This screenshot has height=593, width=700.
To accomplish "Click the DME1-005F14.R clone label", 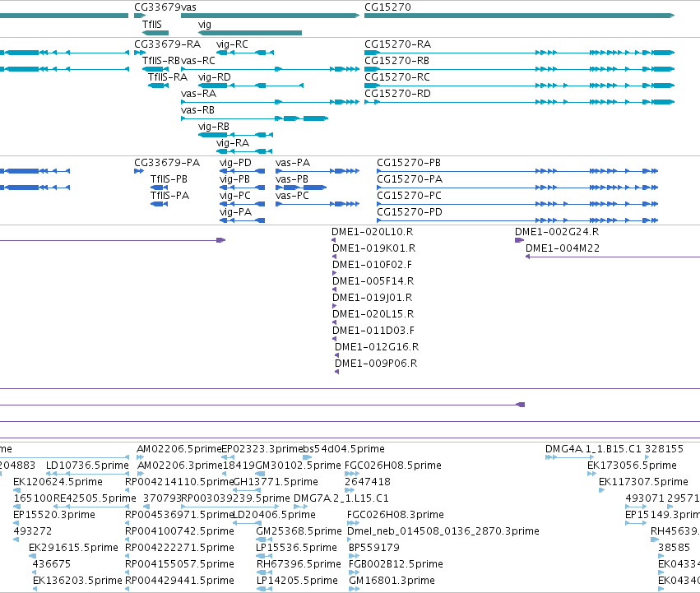I will pyautogui.click(x=373, y=281).
